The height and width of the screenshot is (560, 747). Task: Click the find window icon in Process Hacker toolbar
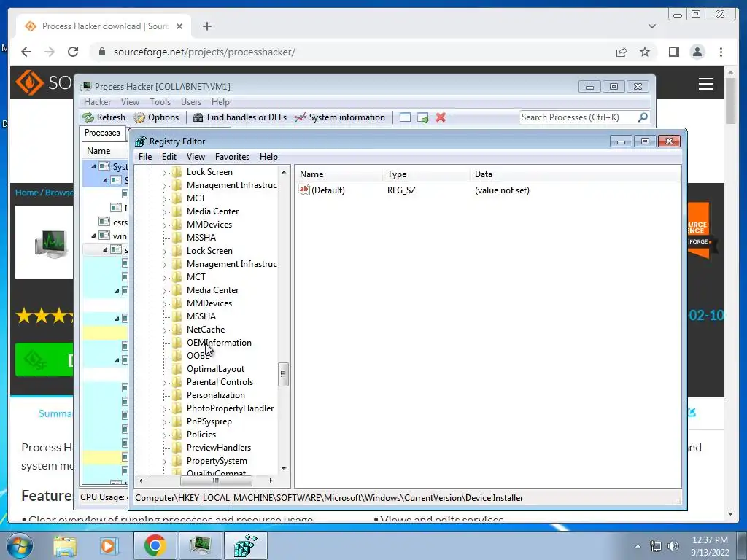coord(405,117)
